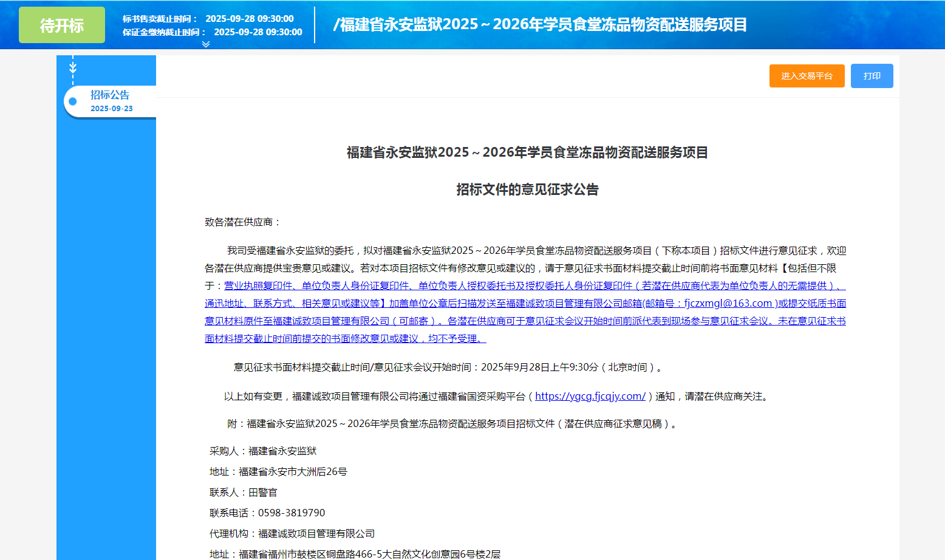Click the 打印 print button
The width and height of the screenshot is (945, 560).
[x=872, y=76]
